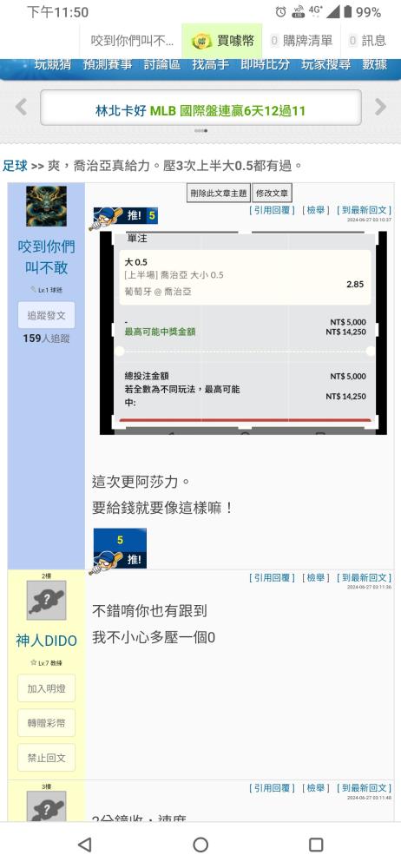The width and height of the screenshot is (401, 868).
Task: Toggle 禁止回文 for 神人DIDO
Action: click(46, 757)
